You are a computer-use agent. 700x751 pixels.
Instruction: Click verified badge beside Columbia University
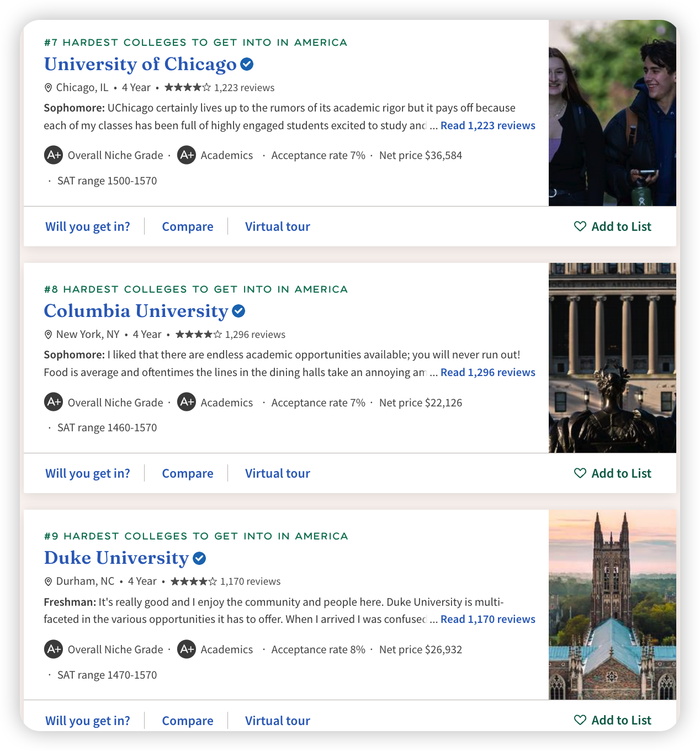[238, 311]
